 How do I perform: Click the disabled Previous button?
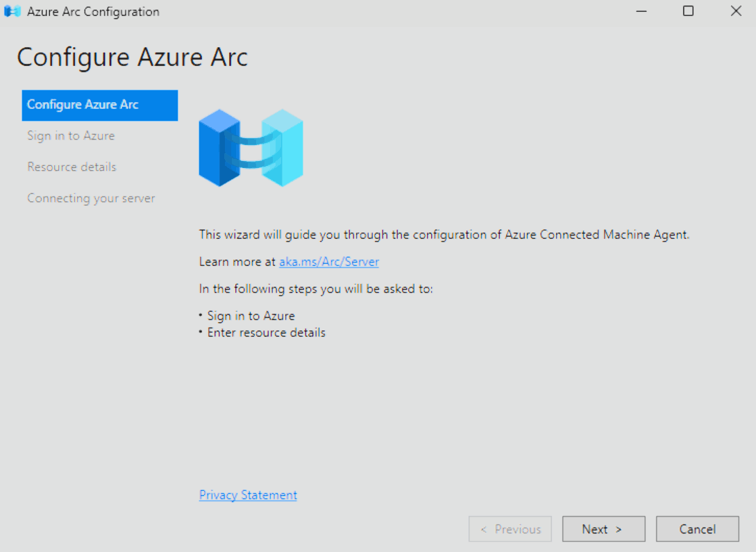pos(510,529)
